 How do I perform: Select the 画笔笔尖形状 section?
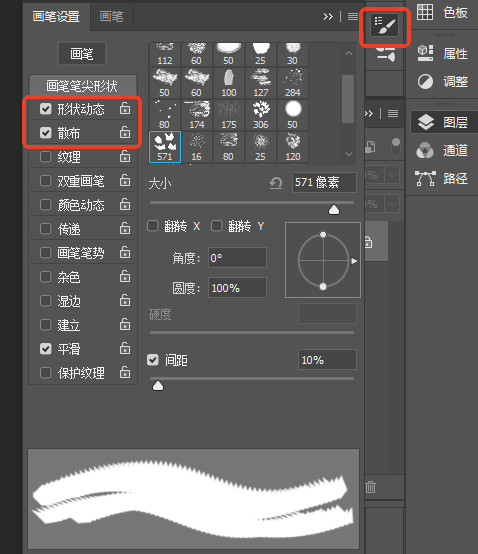click(82, 86)
